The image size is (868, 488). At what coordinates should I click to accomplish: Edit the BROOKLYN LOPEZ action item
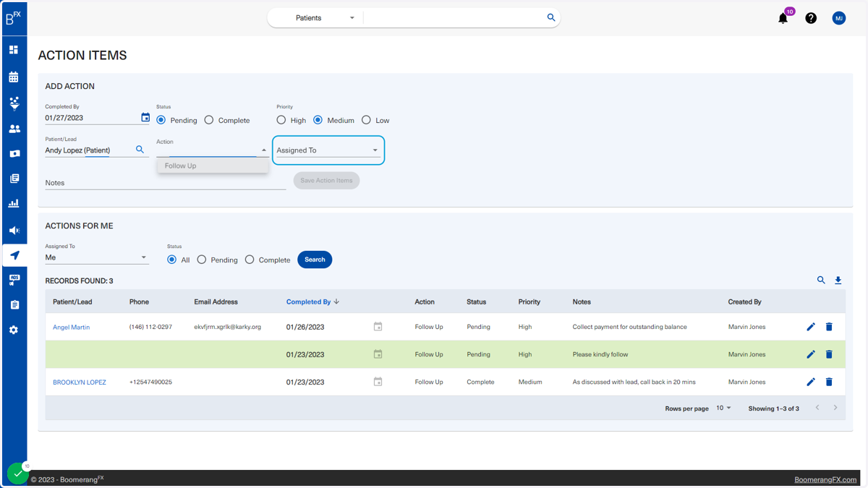(811, 382)
